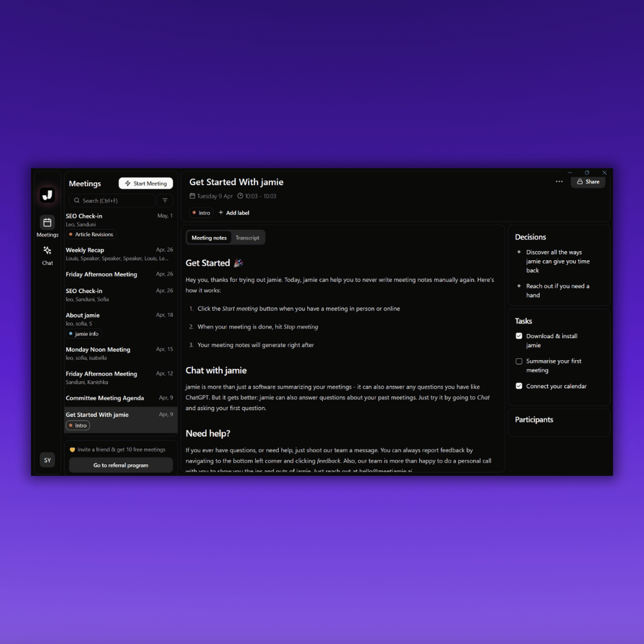This screenshot has width=644, height=644.
Task: Click the Share button
Action: (x=588, y=182)
